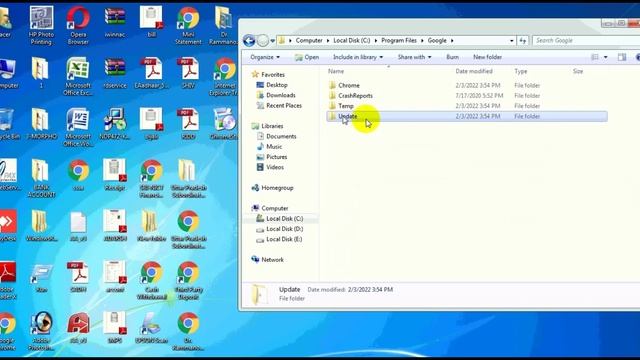Show the preview pane using toolbar icon
The image size is (640, 360).
[622, 57]
